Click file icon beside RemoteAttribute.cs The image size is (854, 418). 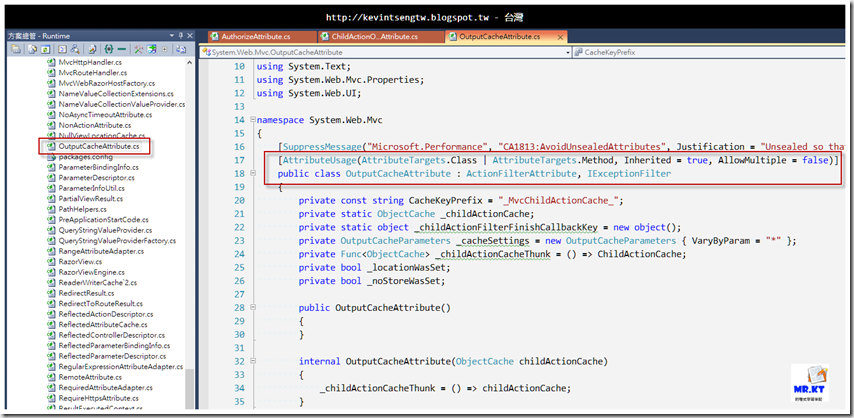(x=51, y=377)
